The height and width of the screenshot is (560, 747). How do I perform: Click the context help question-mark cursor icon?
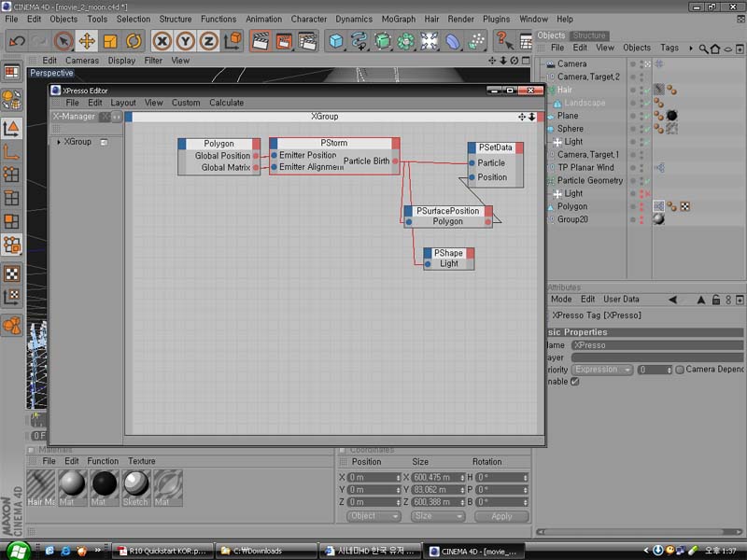coord(503,40)
